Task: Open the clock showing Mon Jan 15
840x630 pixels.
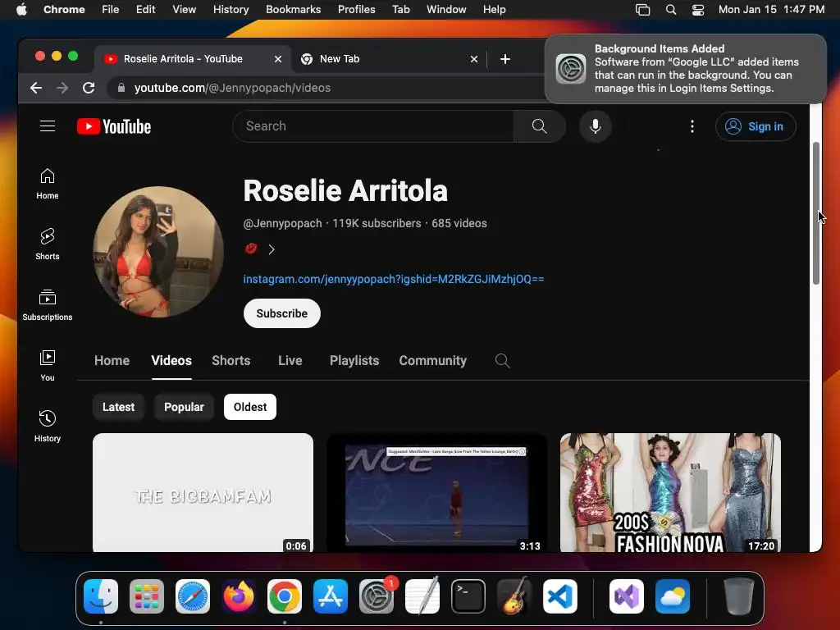Action: [771, 9]
